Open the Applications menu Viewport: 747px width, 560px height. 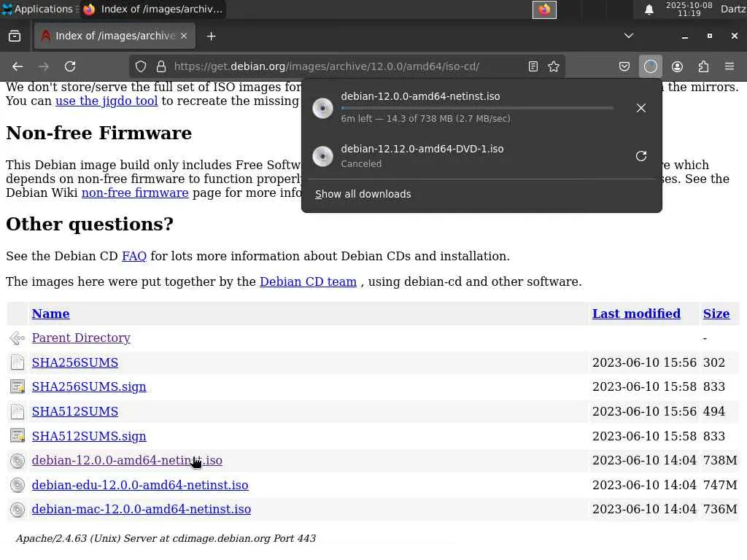[37, 9]
